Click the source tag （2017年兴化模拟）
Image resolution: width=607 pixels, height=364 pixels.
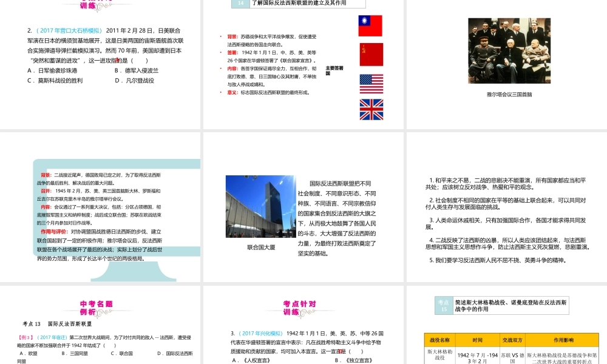(x=260, y=334)
